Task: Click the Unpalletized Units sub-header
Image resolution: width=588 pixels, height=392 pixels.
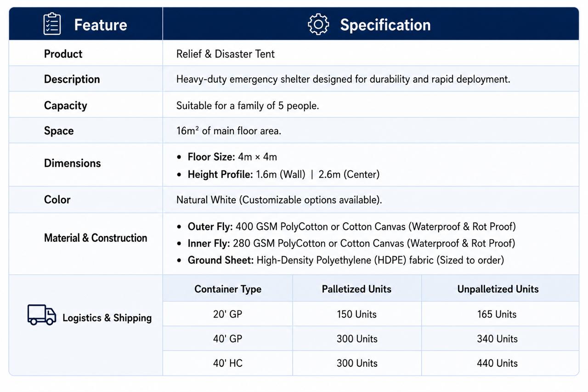Action: [x=498, y=289]
